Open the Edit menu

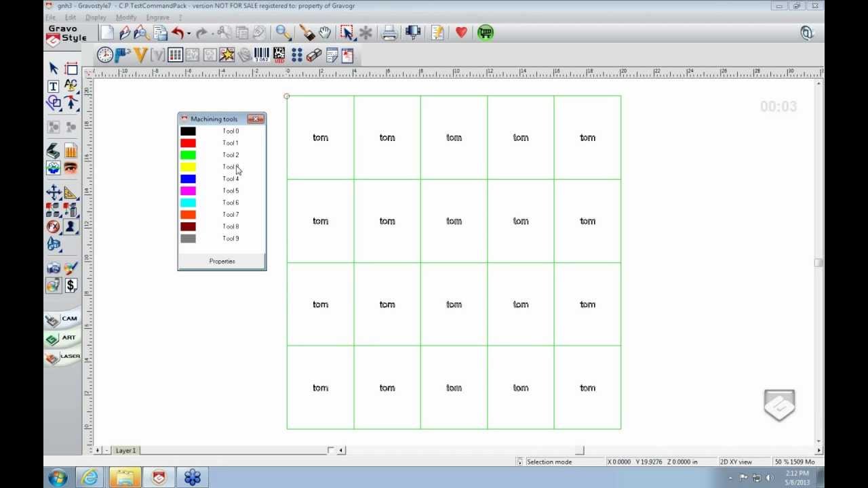pos(71,18)
